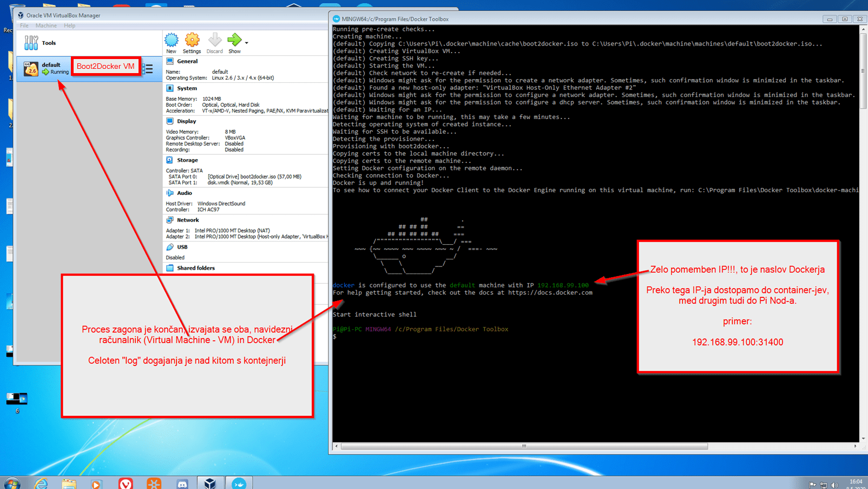Expand the Show button dropdown arrow
This screenshot has width=868, height=489.
pos(247,43)
